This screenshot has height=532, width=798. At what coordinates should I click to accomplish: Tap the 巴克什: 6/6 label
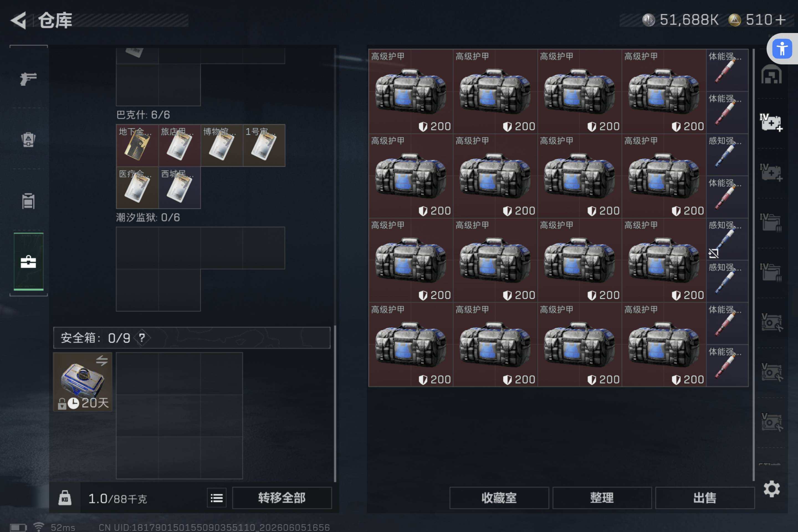pyautogui.click(x=143, y=115)
